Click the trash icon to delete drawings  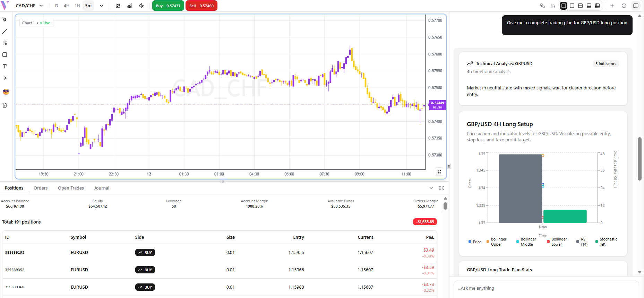click(x=5, y=105)
